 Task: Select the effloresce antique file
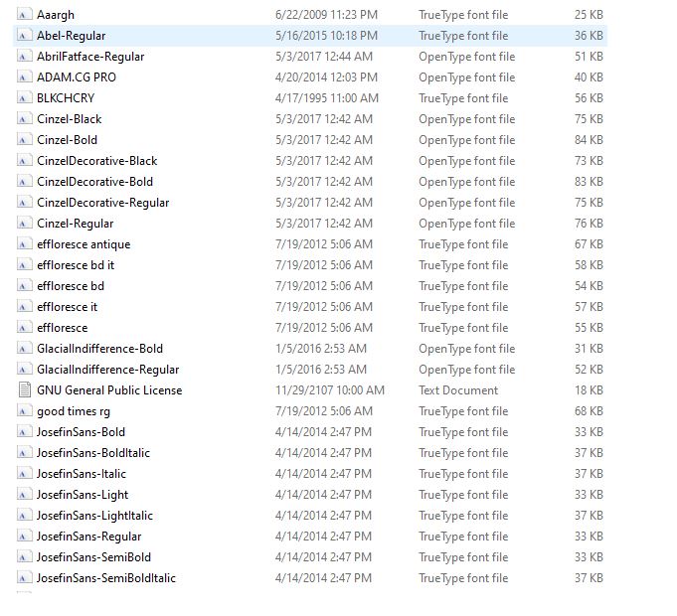(x=84, y=244)
